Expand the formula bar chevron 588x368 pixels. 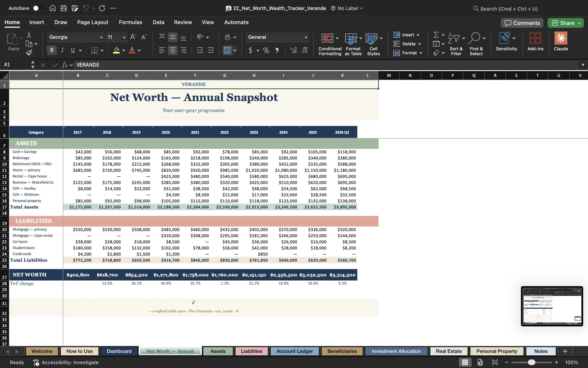tap(583, 65)
